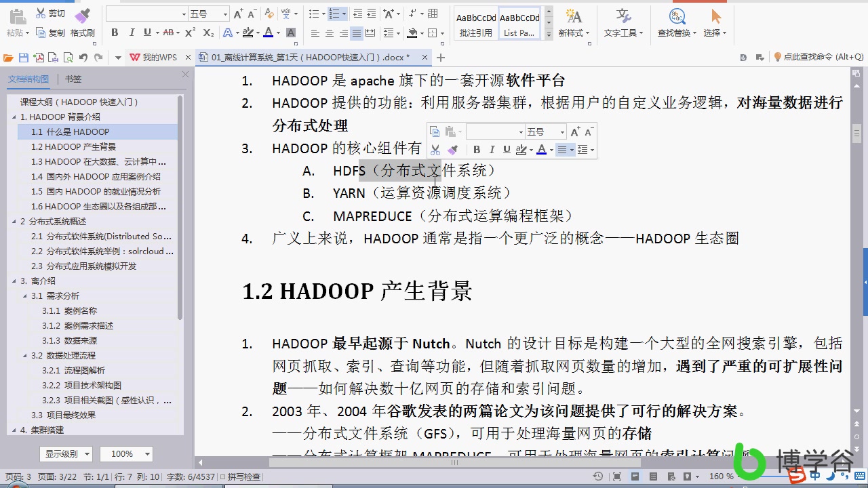Click the Format Painter (格式刷) brush
Screen dimensions: 868x488
pyautogui.click(x=83, y=22)
